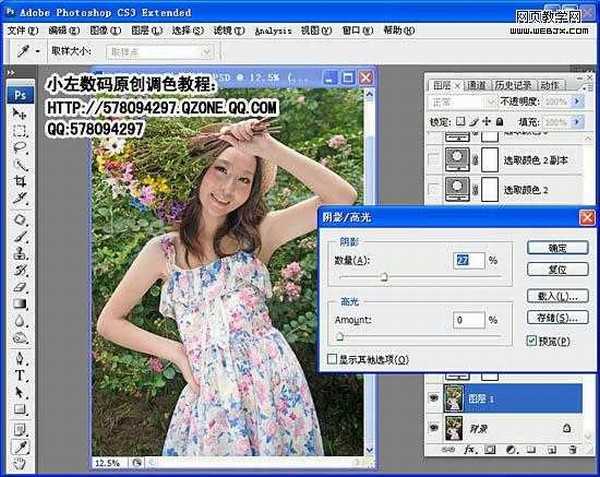
Task: Click the 确定 button in the dialog
Action: coord(555,247)
